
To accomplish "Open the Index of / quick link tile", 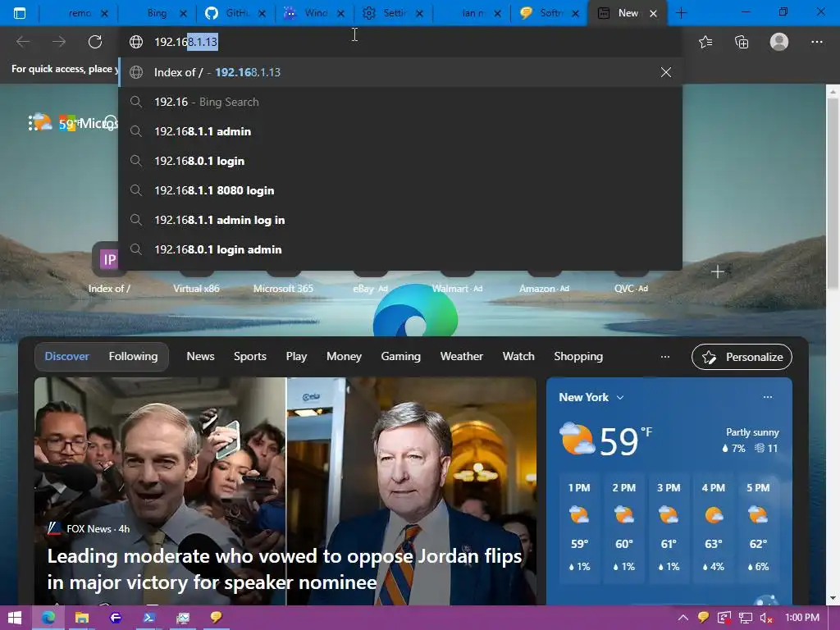I will pyautogui.click(x=109, y=269).
